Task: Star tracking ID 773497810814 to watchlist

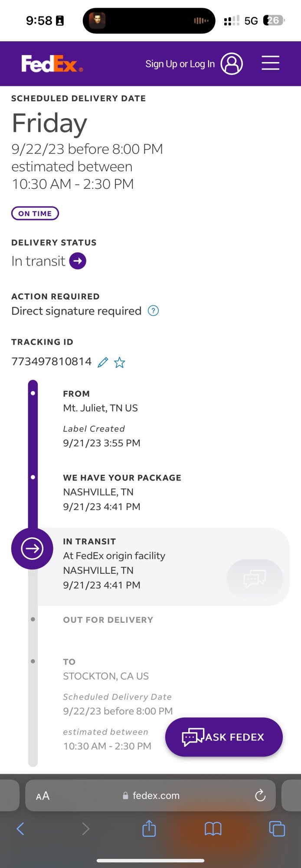Action: click(x=120, y=362)
